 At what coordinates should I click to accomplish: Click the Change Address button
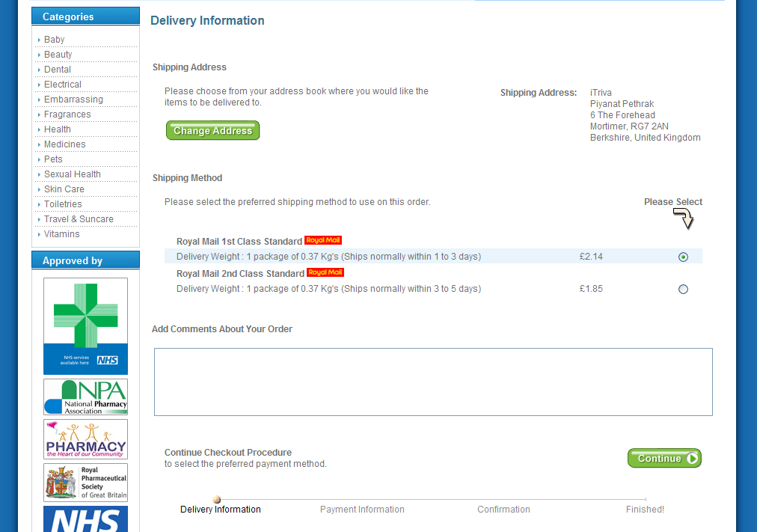[213, 130]
